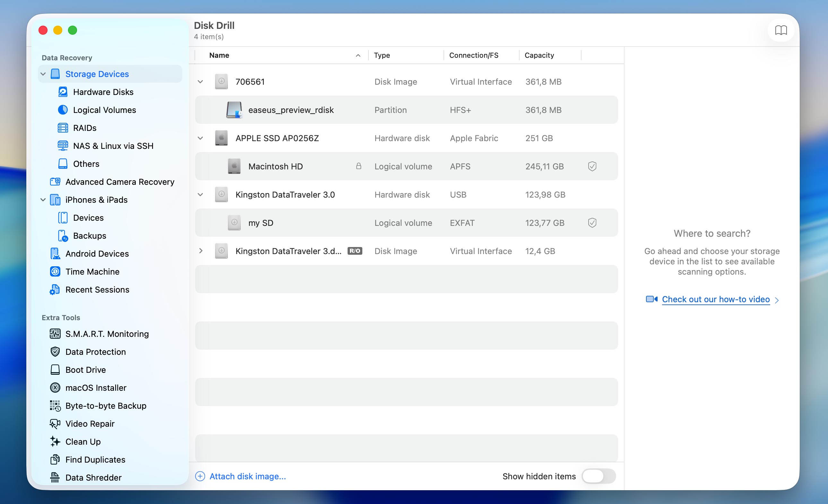Click the Android Devices icon
This screenshot has width=828, height=504.
pyautogui.click(x=55, y=254)
